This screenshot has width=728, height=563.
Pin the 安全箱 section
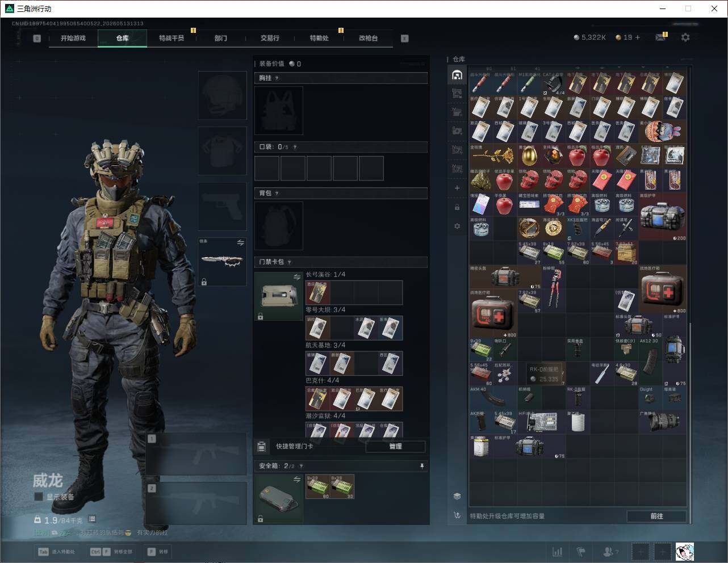[x=421, y=466]
